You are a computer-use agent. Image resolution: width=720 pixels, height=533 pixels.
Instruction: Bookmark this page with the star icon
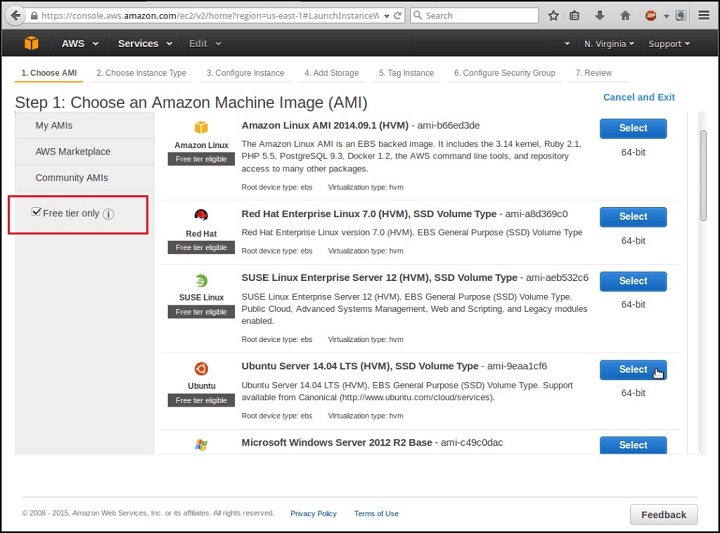553,16
